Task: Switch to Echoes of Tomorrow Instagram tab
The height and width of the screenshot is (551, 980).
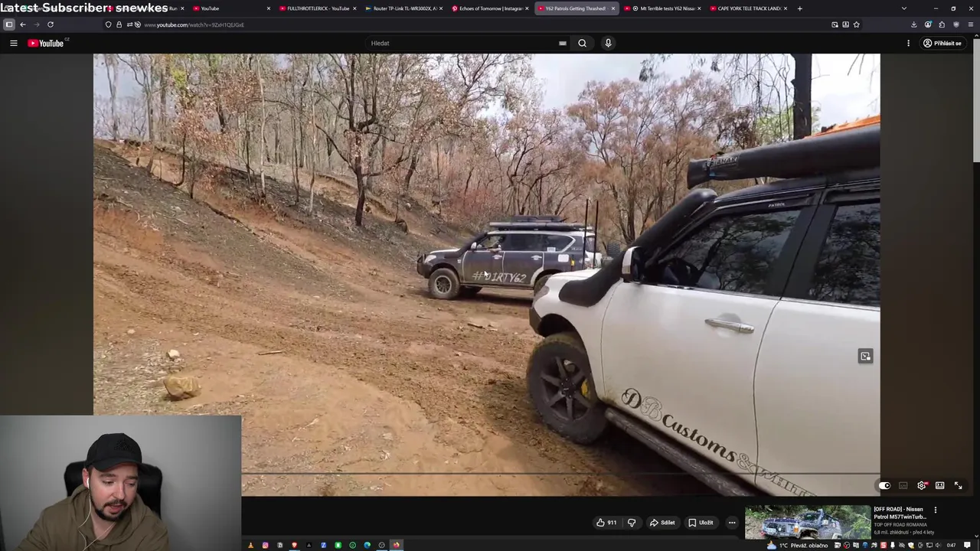Action: [490, 8]
